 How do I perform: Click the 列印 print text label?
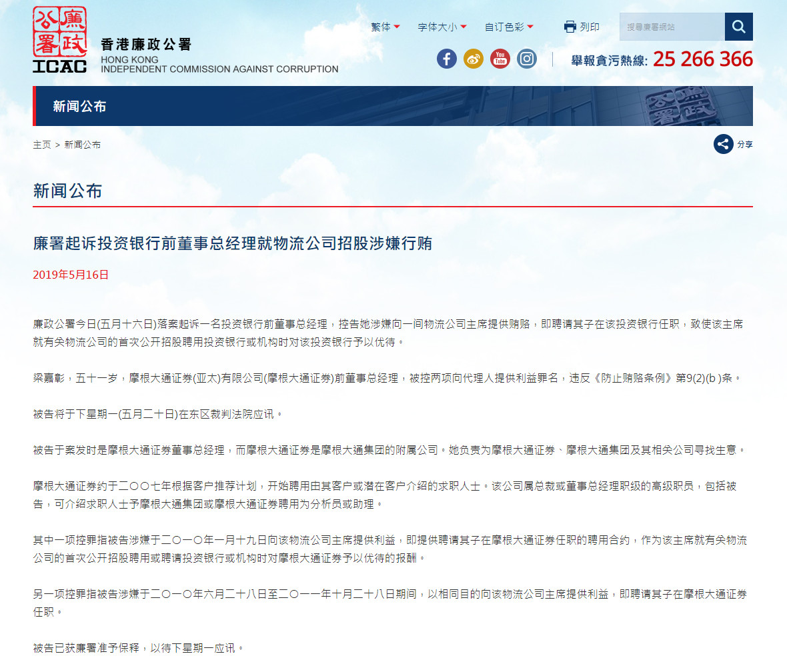590,27
